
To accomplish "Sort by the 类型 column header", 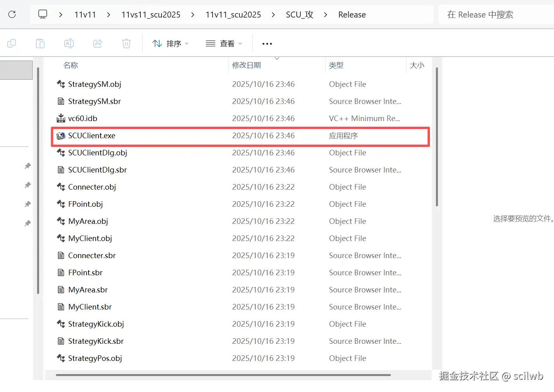I will tap(336, 65).
